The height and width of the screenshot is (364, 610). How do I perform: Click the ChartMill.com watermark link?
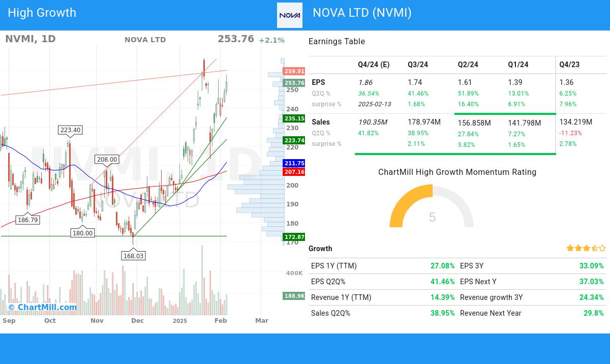pos(43,307)
